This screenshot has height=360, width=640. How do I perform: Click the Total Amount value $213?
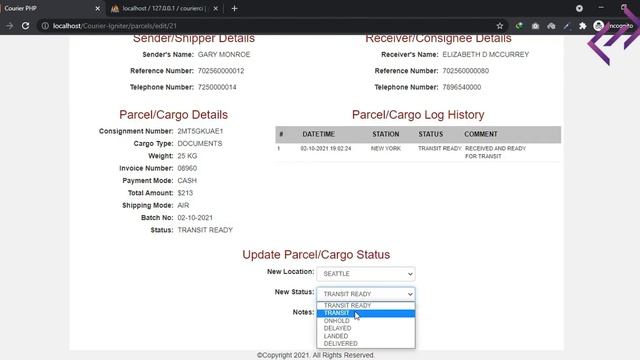tap(185, 193)
